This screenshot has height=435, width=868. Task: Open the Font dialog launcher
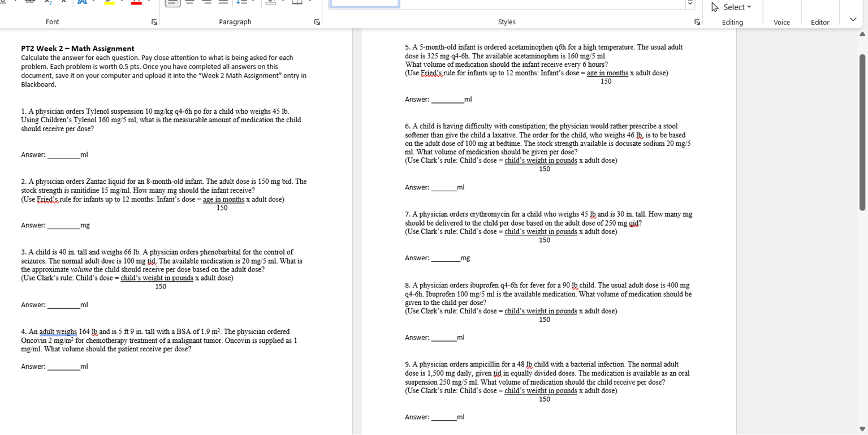tap(153, 21)
